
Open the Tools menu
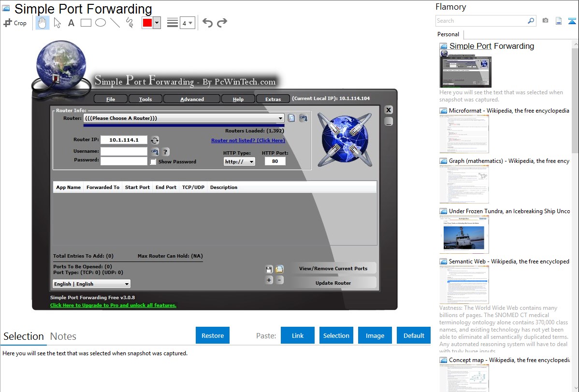(x=145, y=99)
